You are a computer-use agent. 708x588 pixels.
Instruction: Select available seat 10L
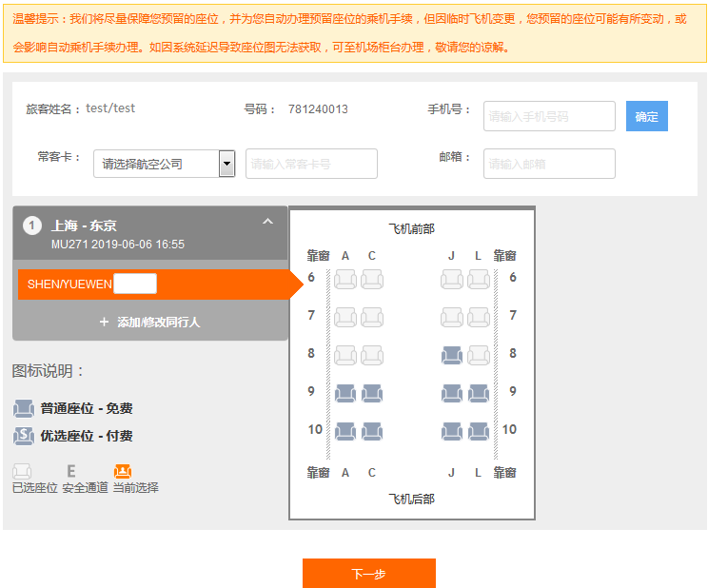[x=479, y=431]
